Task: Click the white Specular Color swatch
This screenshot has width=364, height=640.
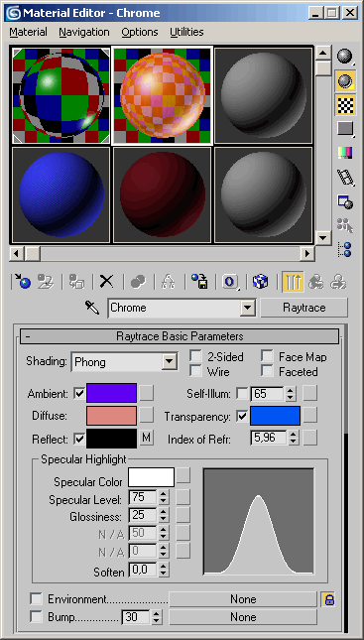Action: click(152, 477)
